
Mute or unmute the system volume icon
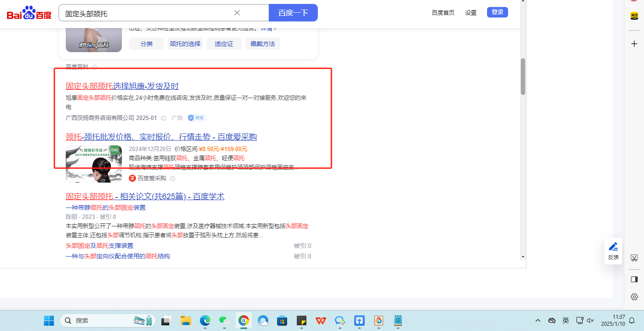click(x=590, y=320)
